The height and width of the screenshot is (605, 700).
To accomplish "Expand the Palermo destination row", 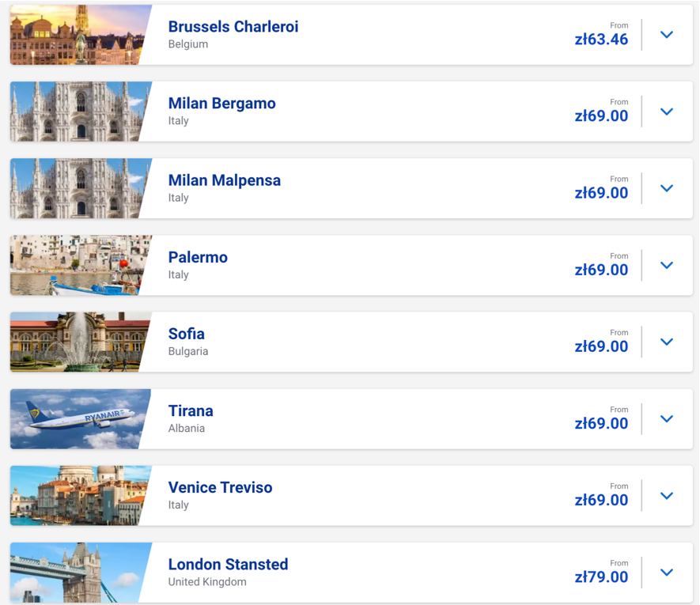I will point(666,265).
